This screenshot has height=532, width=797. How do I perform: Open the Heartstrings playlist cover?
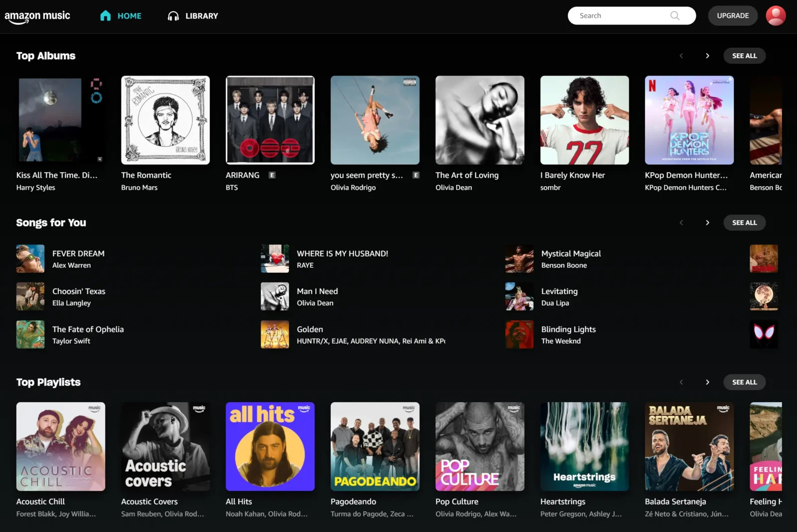coord(585,446)
